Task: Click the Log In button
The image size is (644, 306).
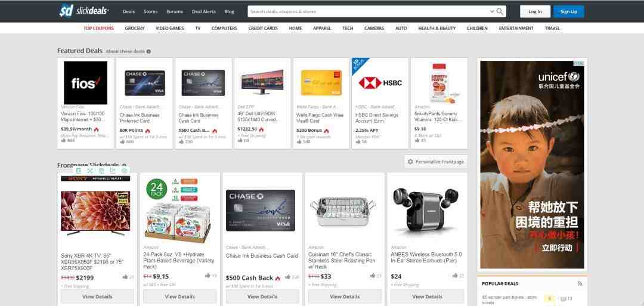Action: coord(535,11)
